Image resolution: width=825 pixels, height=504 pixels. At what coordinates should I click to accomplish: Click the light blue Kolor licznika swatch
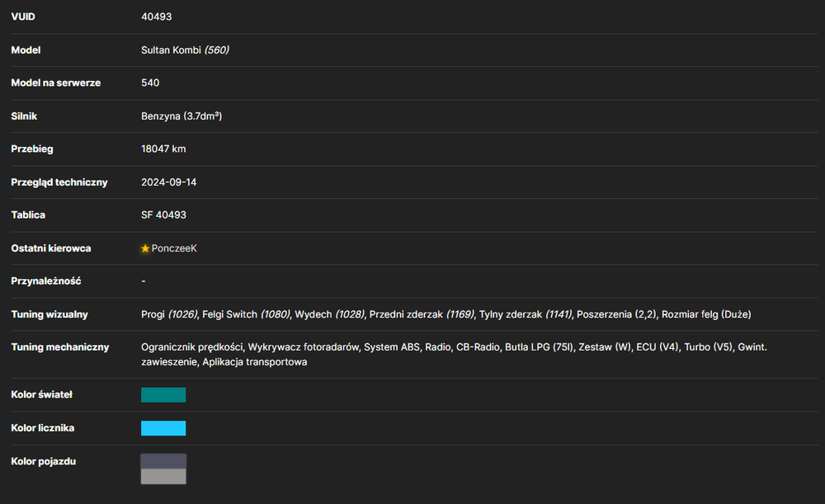[163, 428]
